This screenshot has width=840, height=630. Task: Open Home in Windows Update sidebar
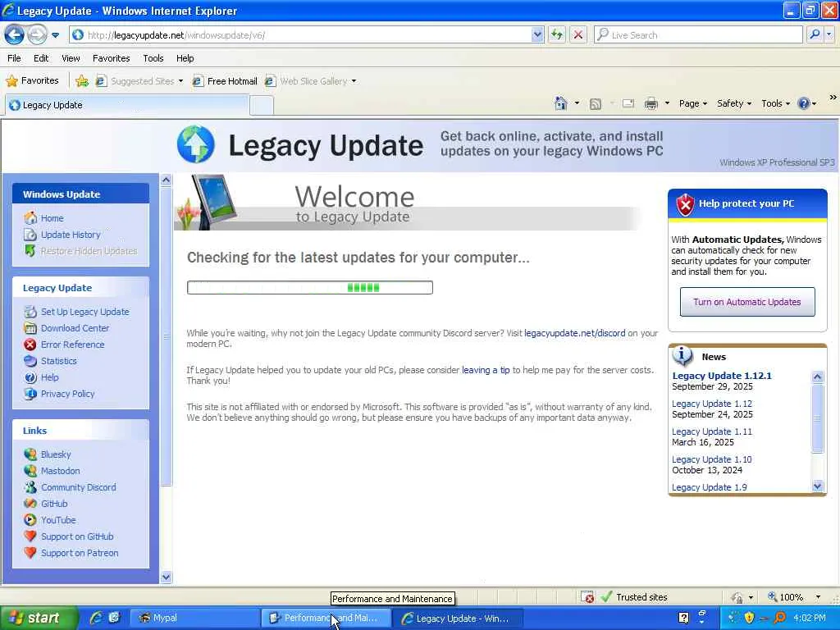pos(52,218)
